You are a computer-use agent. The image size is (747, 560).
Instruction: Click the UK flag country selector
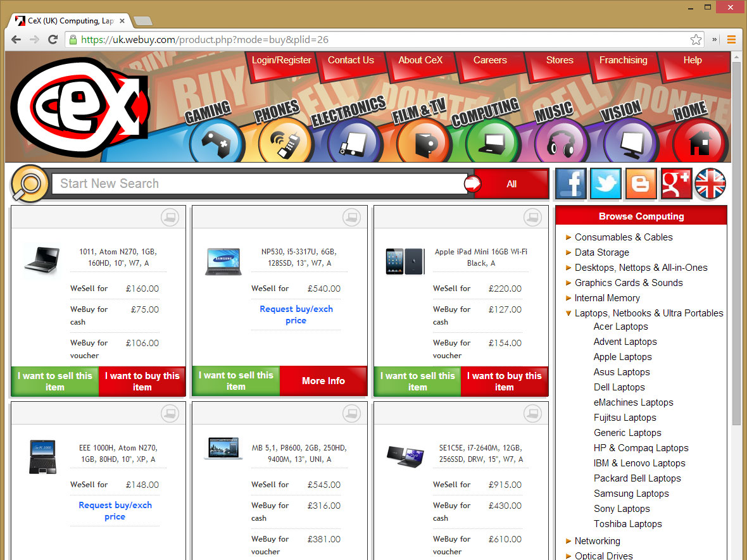point(710,184)
